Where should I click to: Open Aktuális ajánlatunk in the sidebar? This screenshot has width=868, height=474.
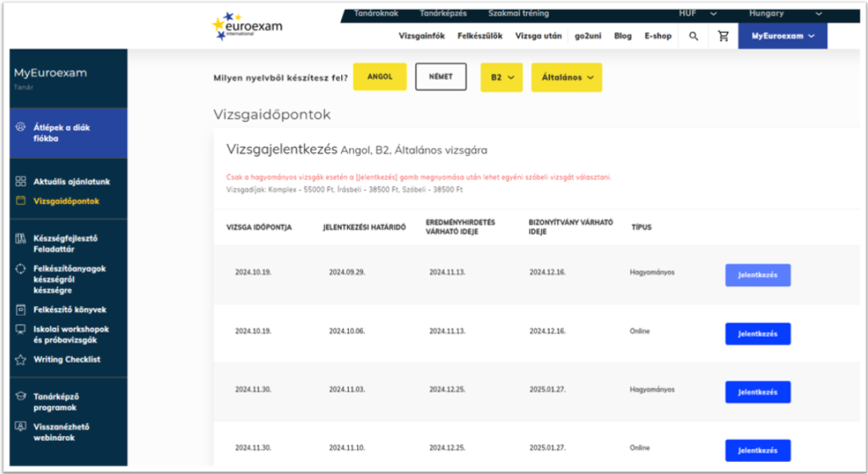point(72,181)
